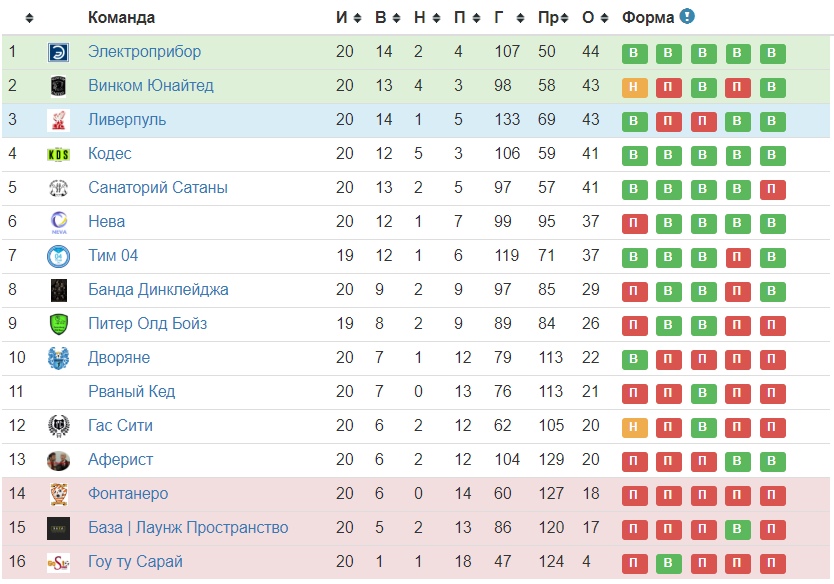This screenshot has width=834, height=584.
Task: Click the Винком Юнайтед team crest
Action: (58, 86)
